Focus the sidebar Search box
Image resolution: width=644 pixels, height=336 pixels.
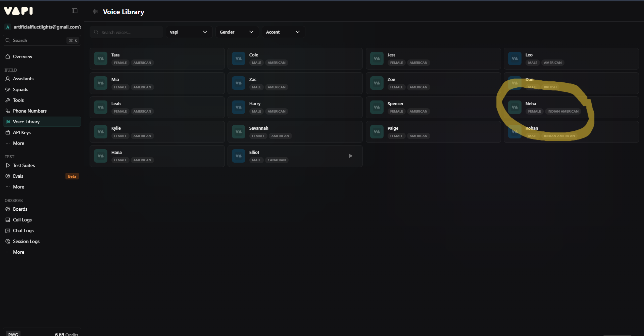click(42, 40)
